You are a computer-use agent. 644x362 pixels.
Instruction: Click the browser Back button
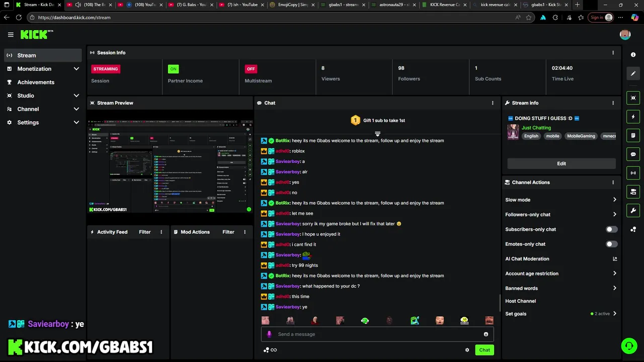(x=7, y=17)
